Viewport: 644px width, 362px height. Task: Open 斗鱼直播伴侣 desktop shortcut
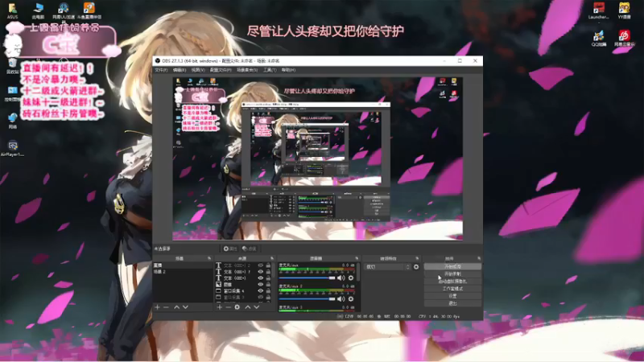click(89, 11)
